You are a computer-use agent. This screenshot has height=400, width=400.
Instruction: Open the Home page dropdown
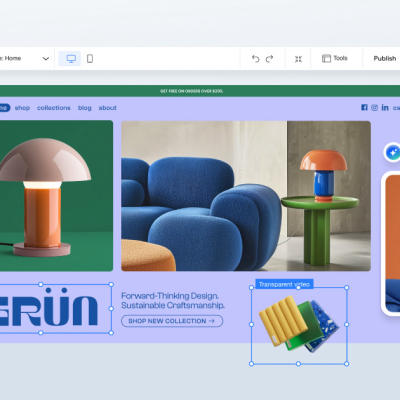tap(46, 59)
